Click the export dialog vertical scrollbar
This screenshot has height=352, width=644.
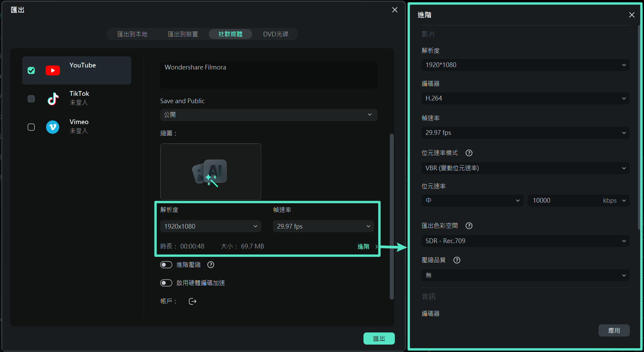pos(391,216)
